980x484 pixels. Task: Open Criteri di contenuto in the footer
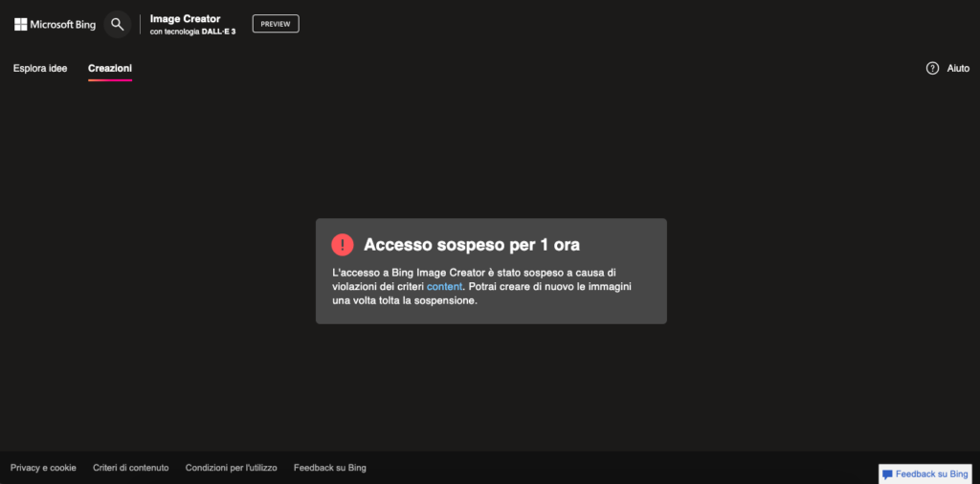pos(131,468)
